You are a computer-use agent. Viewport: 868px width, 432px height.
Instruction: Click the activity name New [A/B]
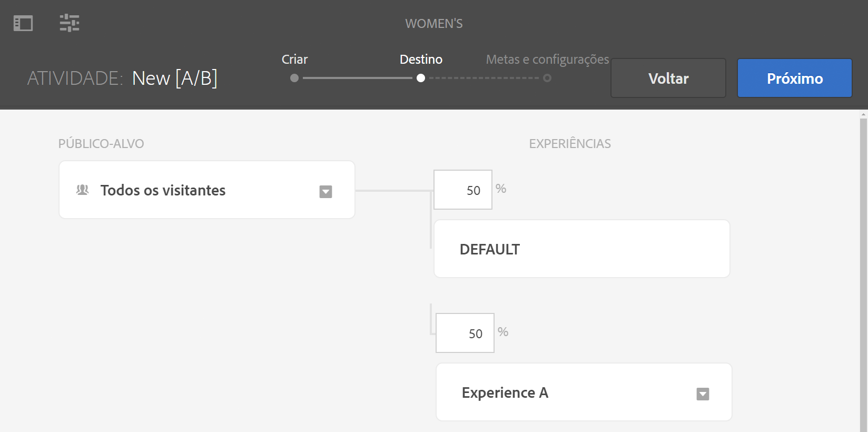[174, 78]
